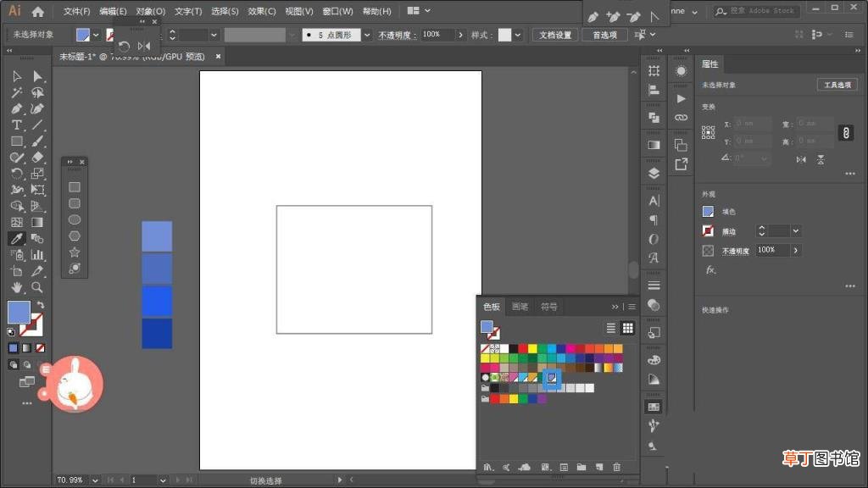Screen dimensions: 868x488
Task: Select the Direct Selection tool
Action: [37, 76]
